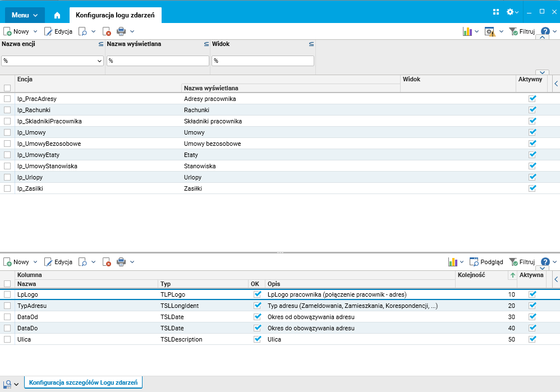Open the main Menu

[x=25, y=15]
